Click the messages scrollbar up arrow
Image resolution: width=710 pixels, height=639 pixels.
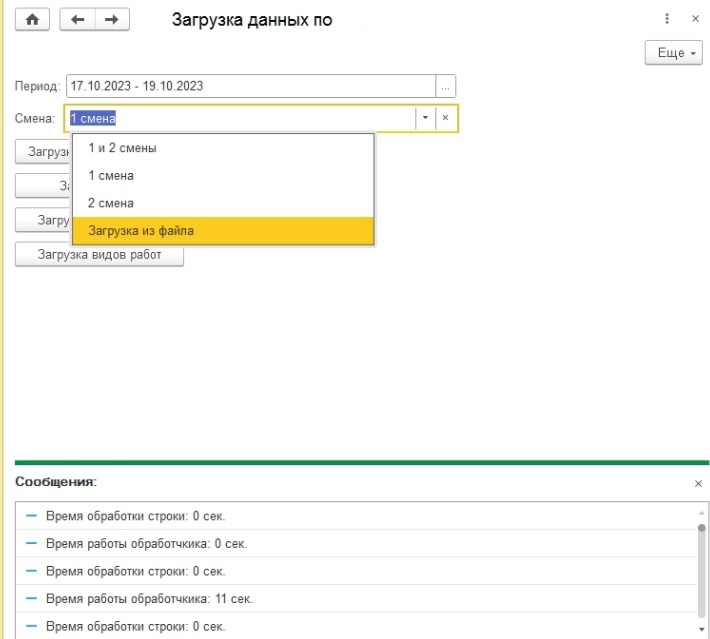point(701,511)
